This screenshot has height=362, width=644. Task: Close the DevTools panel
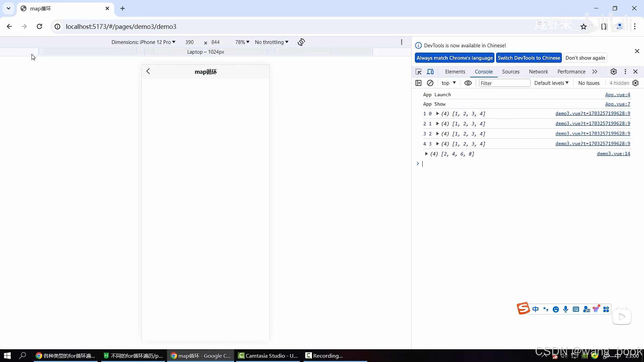click(x=635, y=71)
